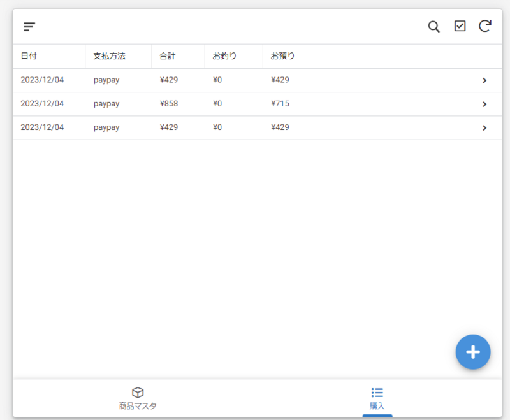Click the ¥858 total cell
This screenshot has width=510, height=420.
[169, 104]
